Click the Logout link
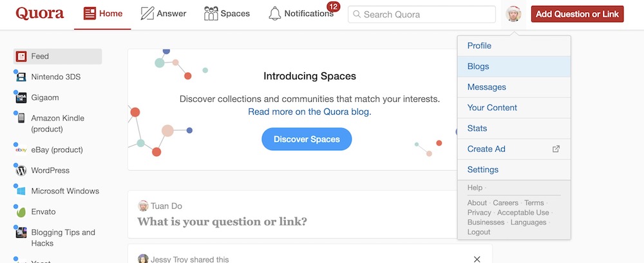Image resolution: width=644 pixels, height=263 pixels. point(478,232)
